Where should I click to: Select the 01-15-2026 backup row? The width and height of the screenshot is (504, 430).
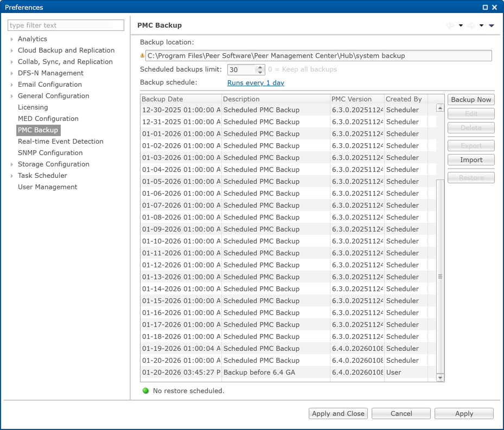click(288, 301)
